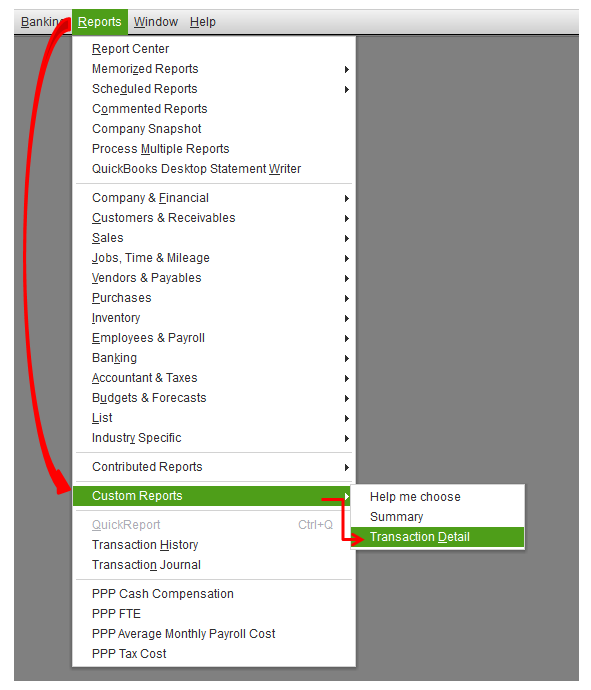Expand List reports submenu arrow
Screen dimensions: 591x690
coord(347,418)
